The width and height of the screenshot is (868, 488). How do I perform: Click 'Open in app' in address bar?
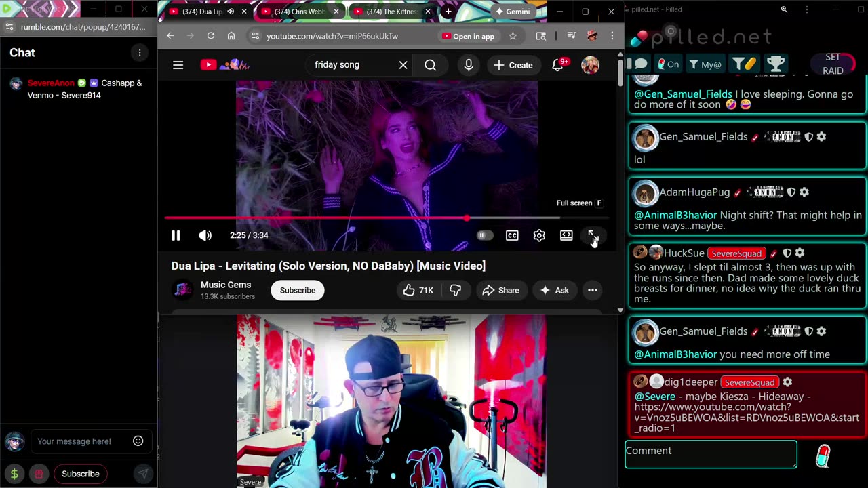point(468,36)
